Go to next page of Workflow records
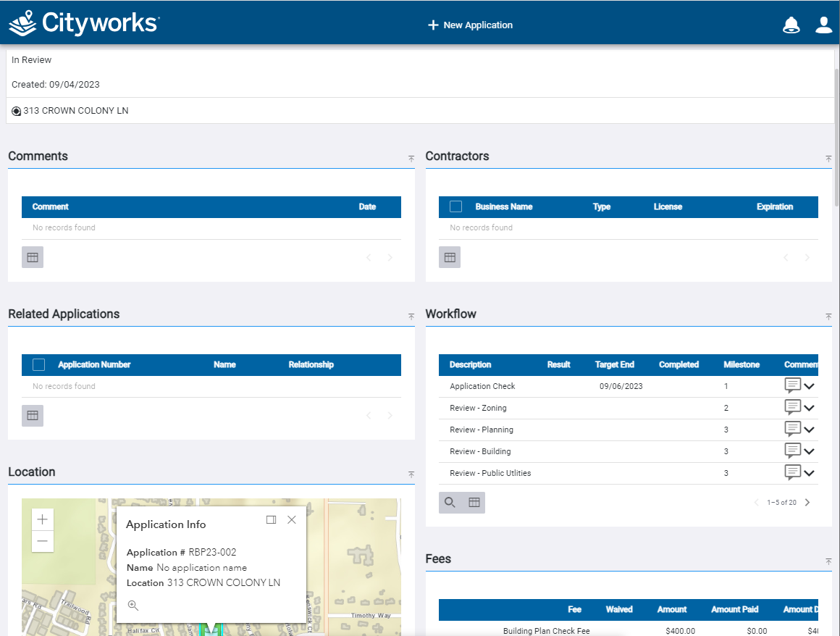The height and width of the screenshot is (636, 840). click(807, 503)
